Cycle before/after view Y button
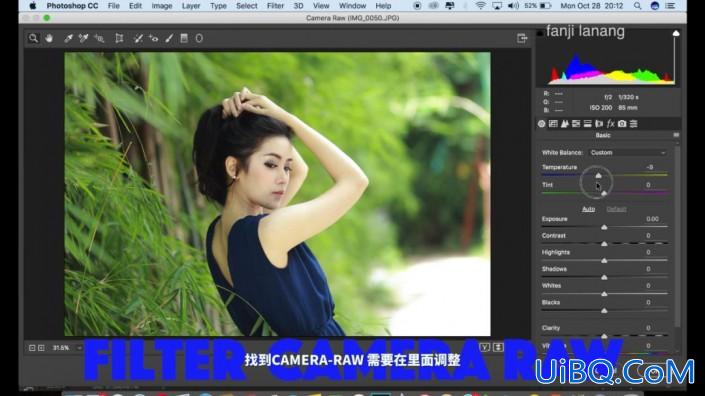 (484, 347)
